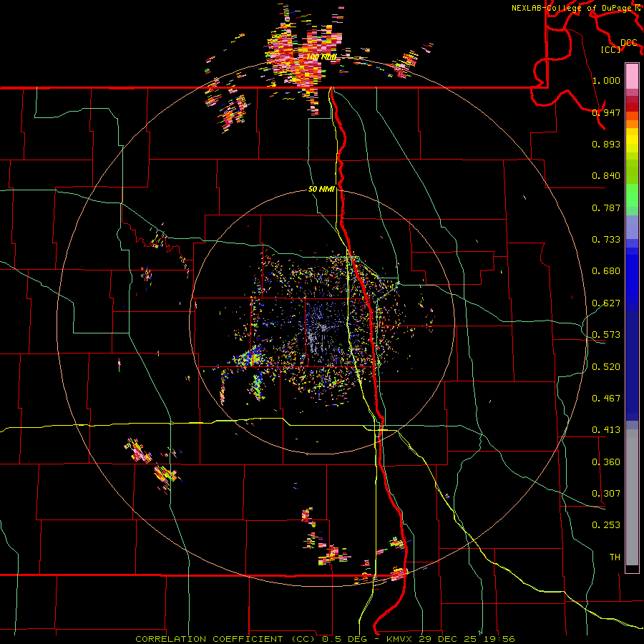This screenshot has height=644, width=644.
Task: Select the 0.733 scale value
Action: pyautogui.click(x=606, y=240)
